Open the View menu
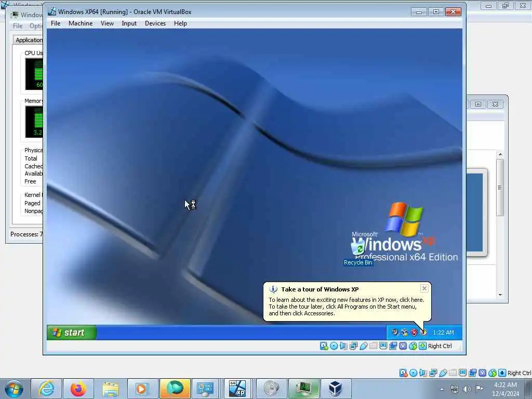This screenshot has height=399, width=532. pos(107,23)
